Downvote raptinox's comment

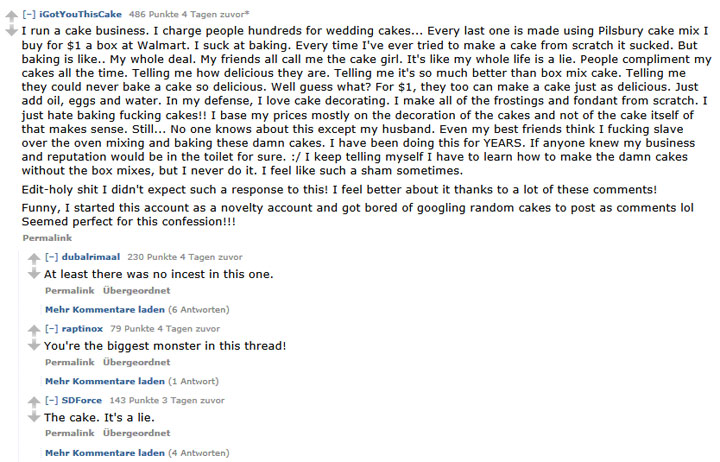35,344
